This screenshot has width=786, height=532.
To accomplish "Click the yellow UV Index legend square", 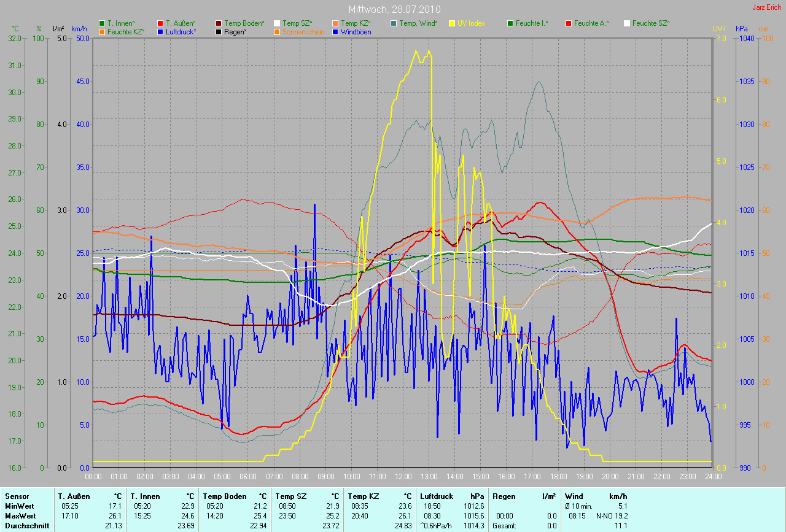I will pos(452,23).
